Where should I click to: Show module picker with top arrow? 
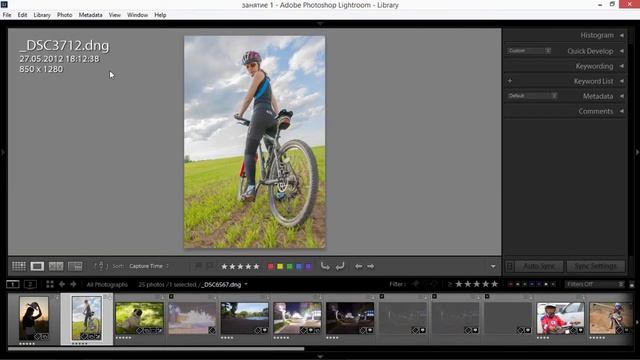(x=320, y=24)
